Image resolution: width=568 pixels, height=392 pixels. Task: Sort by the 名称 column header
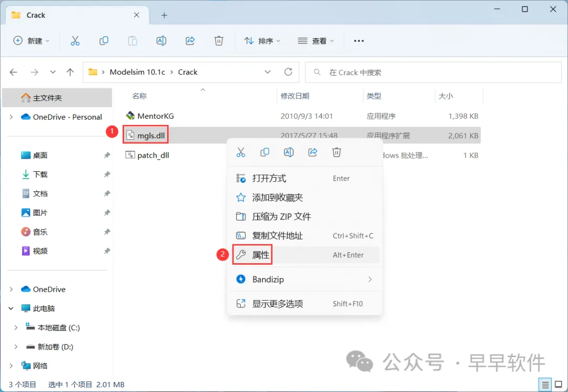[x=139, y=96]
